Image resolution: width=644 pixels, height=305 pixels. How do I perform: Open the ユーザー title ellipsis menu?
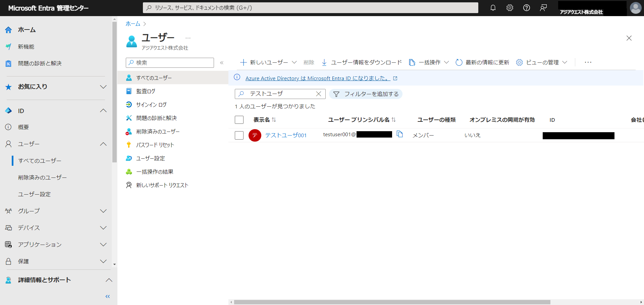[188, 38]
